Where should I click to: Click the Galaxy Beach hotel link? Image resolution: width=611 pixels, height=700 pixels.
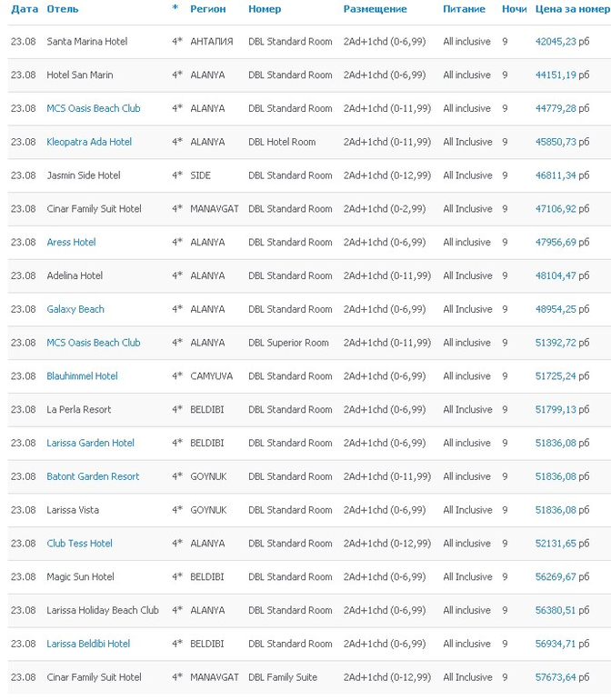(x=75, y=309)
